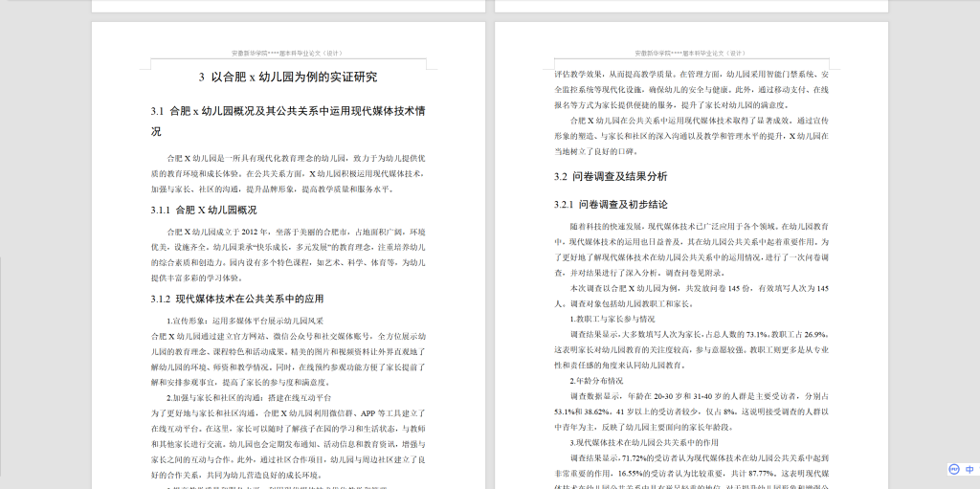Click the line "1.教职工与家长参与情况"
The image size is (980, 489).
coord(612,320)
